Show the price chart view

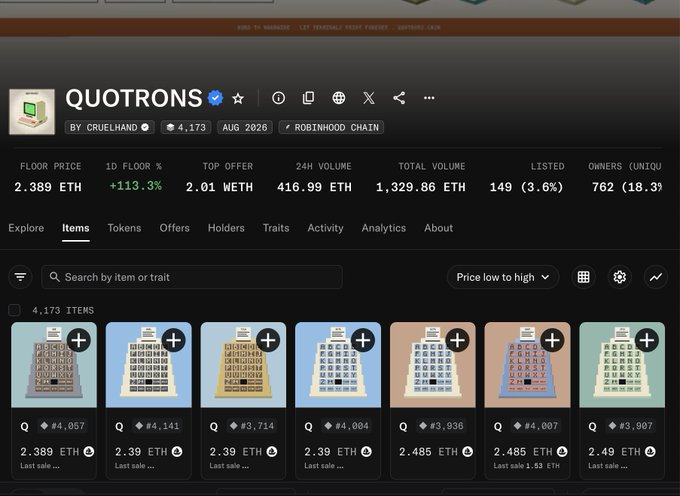(656, 277)
